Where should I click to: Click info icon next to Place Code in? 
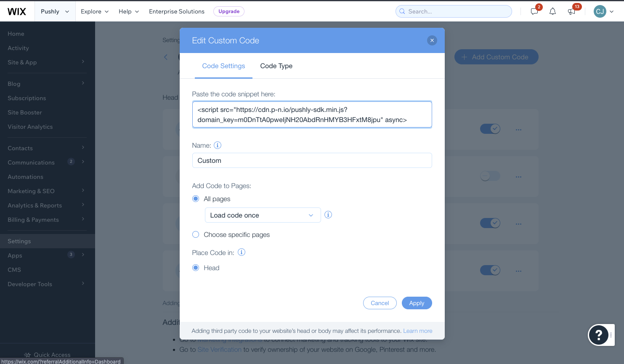242,252
